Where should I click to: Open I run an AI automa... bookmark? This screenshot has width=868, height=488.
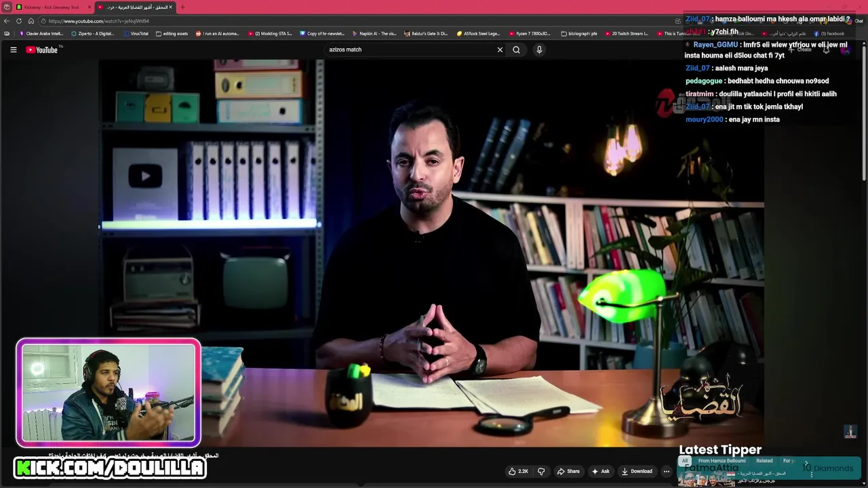(x=218, y=33)
